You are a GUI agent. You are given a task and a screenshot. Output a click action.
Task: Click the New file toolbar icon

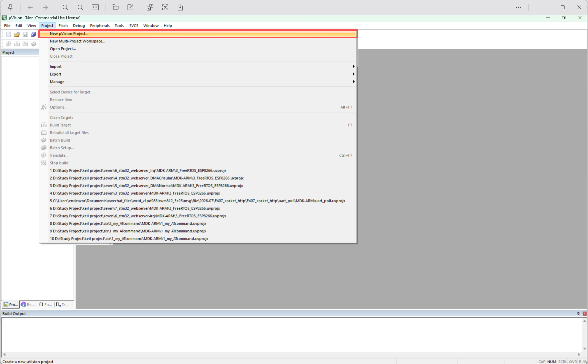coord(9,34)
